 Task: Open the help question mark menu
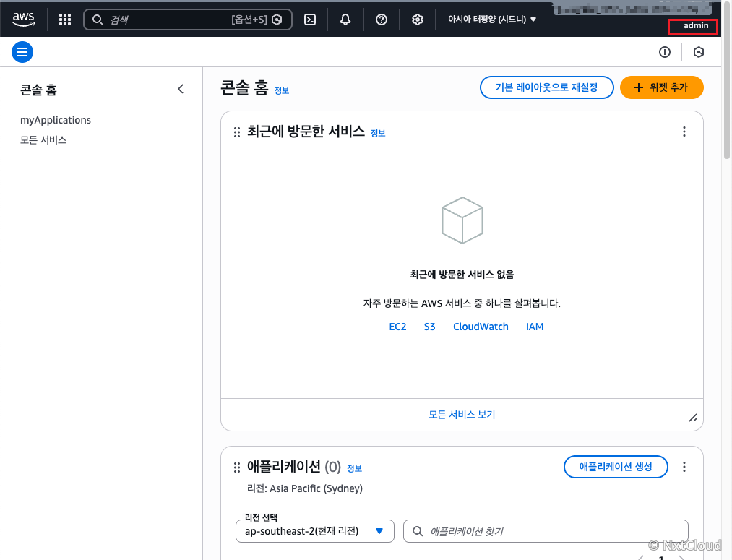(x=382, y=20)
